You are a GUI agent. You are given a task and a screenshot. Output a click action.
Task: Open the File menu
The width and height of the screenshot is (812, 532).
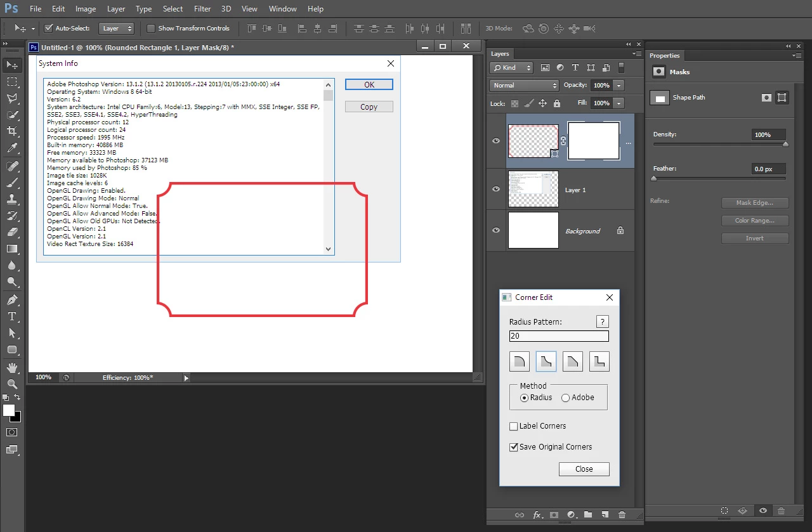(36, 9)
